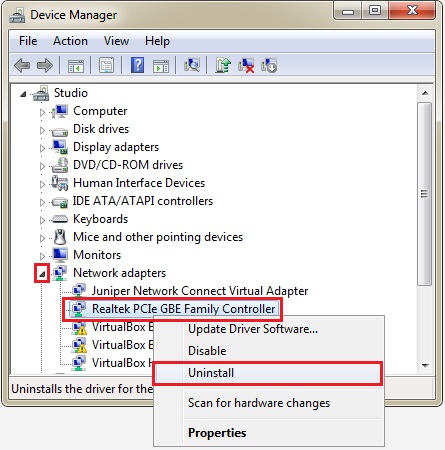
Task: Open the Action menu
Action: pos(70,41)
